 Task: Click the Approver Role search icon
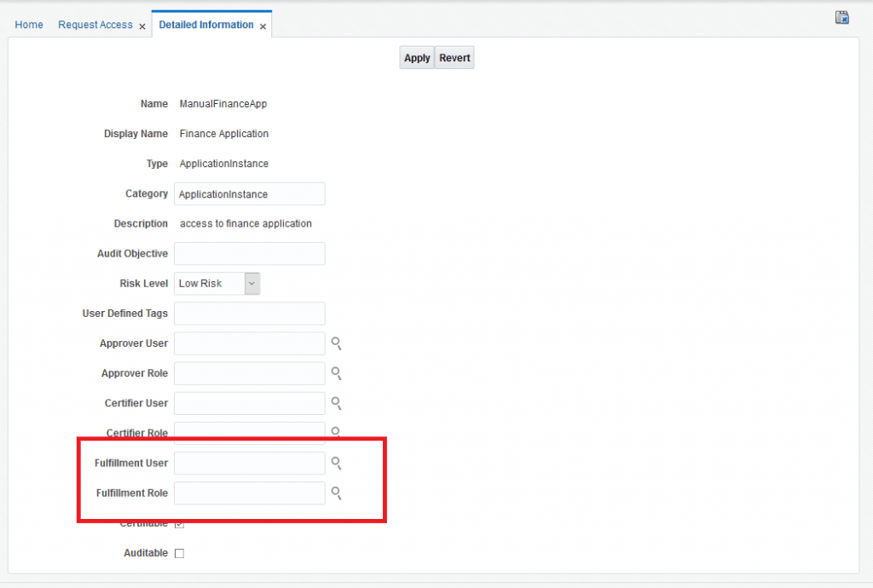(x=337, y=373)
